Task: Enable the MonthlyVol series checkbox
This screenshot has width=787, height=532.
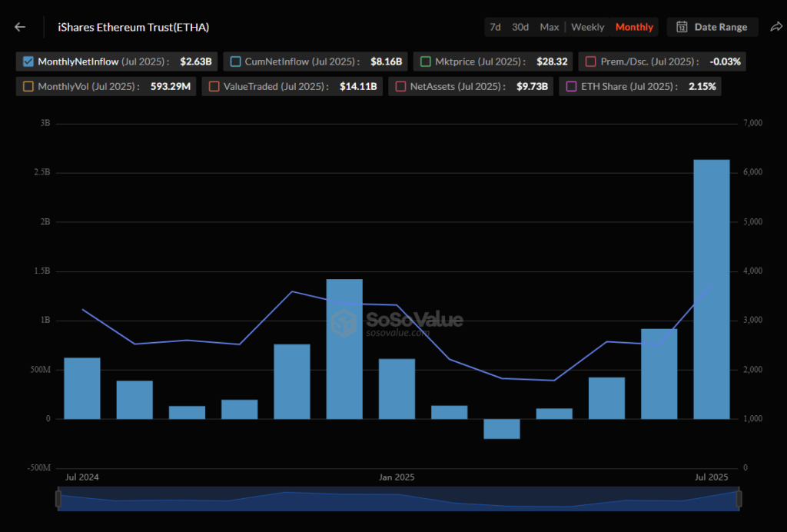Action: (28, 86)
